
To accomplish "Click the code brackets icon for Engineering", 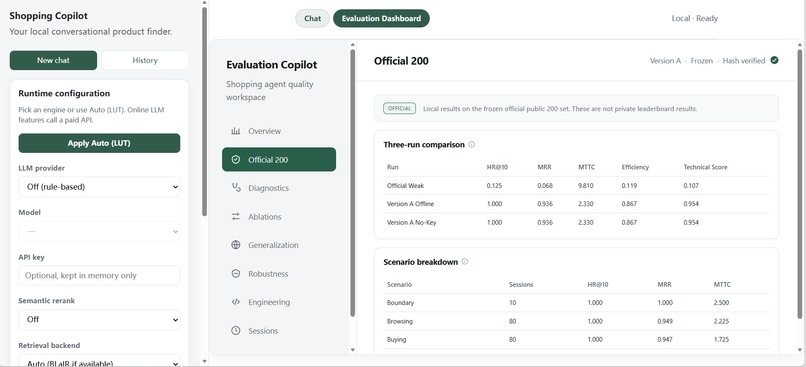I will coord(235,302).
